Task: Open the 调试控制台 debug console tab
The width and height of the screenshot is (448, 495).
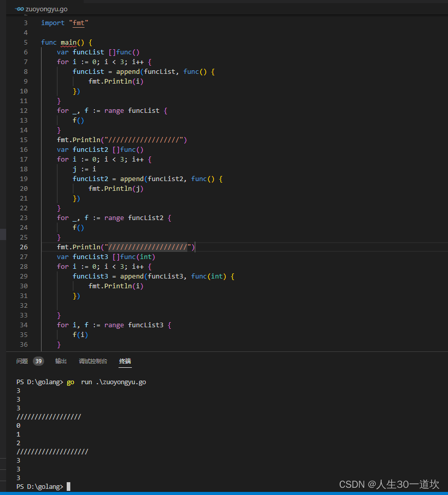Action: click(93, 361)
